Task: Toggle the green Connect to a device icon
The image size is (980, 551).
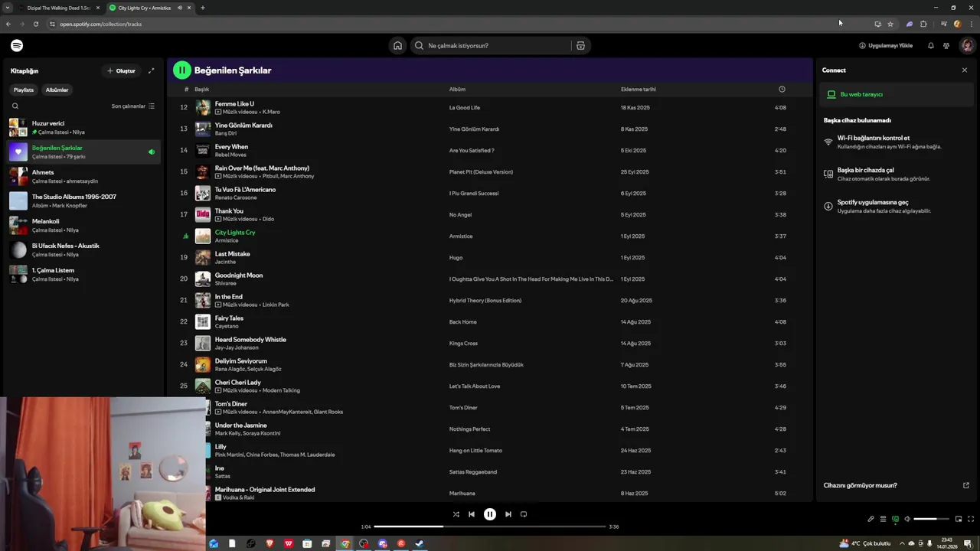Action: pyautogui.click(x=895, y=519)
